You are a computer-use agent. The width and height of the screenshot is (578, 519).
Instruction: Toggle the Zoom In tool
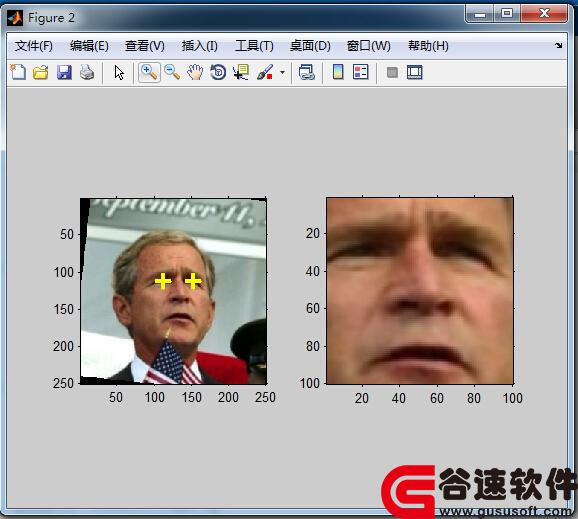coord(149,72)
